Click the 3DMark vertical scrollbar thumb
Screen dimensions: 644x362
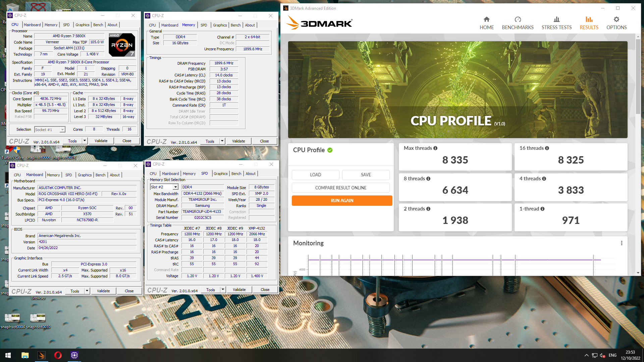tap(638, 76)
